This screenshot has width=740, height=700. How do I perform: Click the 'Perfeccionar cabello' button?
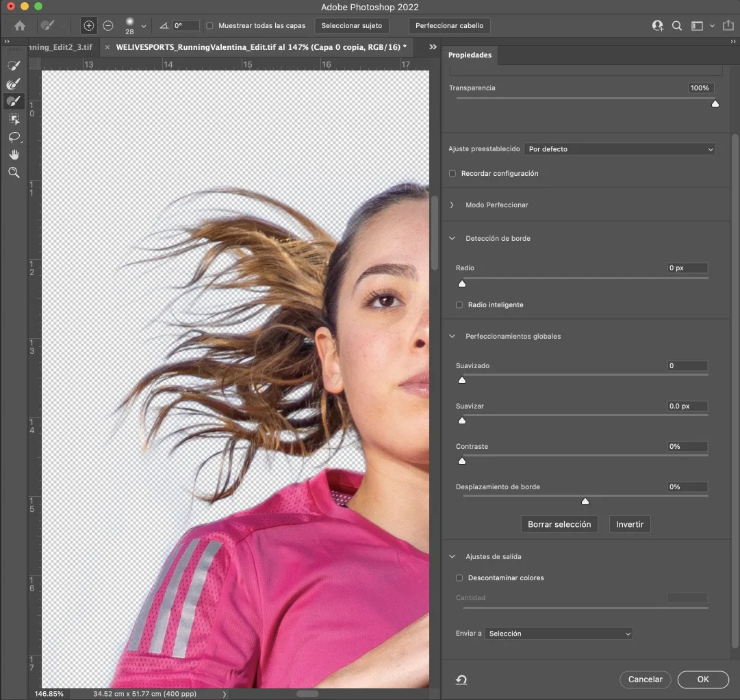point(449,26)
